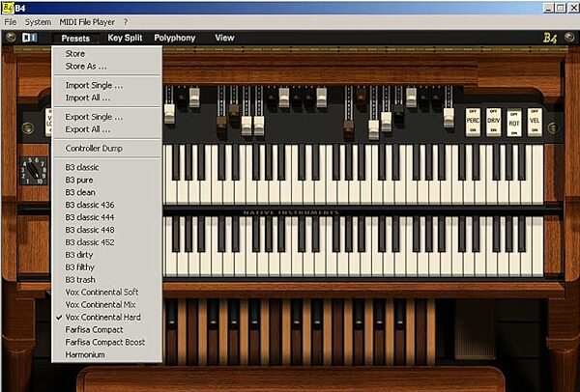Open the MIDI File Player menu
Viewport: 580px width, 392px height.
pos(87,22)
